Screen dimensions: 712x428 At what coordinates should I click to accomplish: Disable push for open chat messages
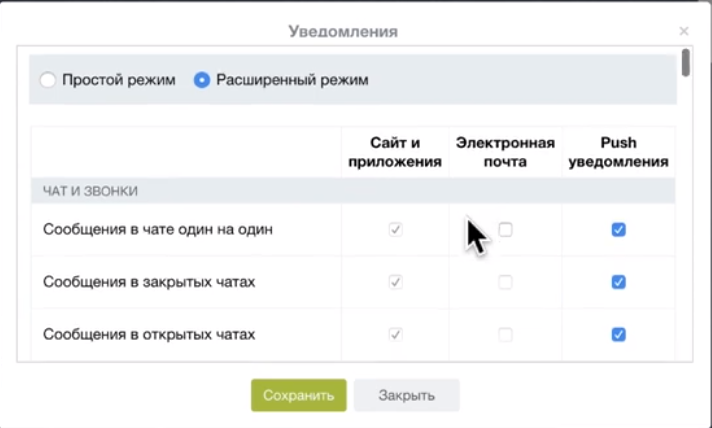(618, 334)
